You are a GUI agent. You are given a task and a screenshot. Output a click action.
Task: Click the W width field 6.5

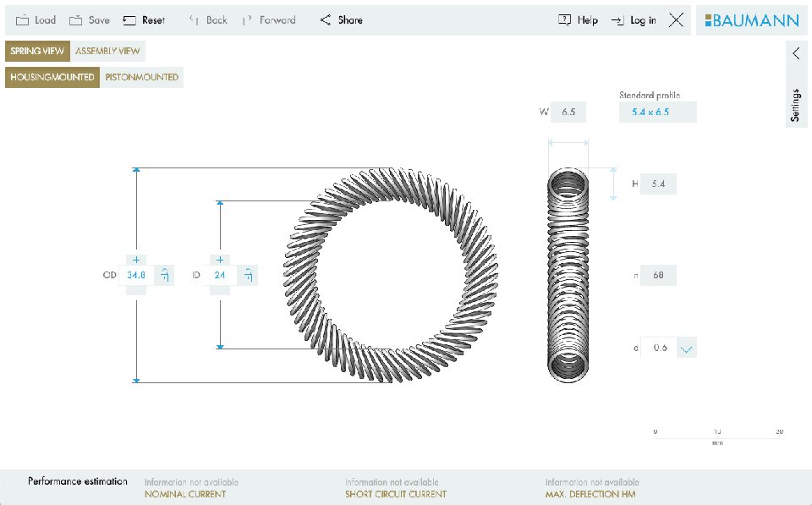pos(568,112)
